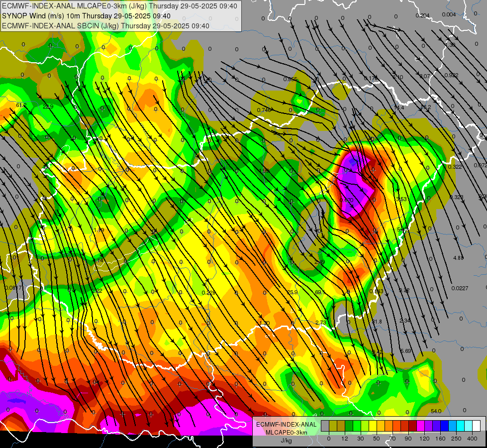This screenshot has height=448, width=487.
Task: Click the 9.32 map value
Action: [404, 290]
